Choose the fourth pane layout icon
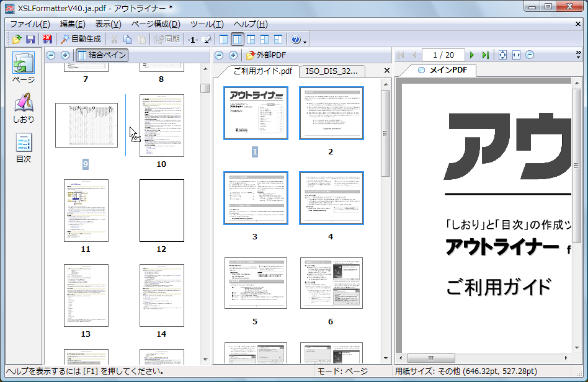 click(x=264, y=39)
